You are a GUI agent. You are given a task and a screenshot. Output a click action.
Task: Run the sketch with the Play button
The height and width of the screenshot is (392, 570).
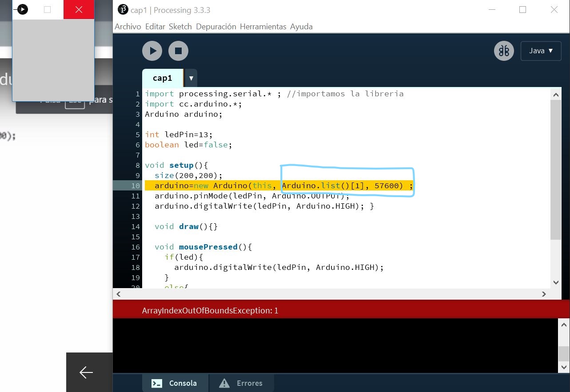coord(152,51)
